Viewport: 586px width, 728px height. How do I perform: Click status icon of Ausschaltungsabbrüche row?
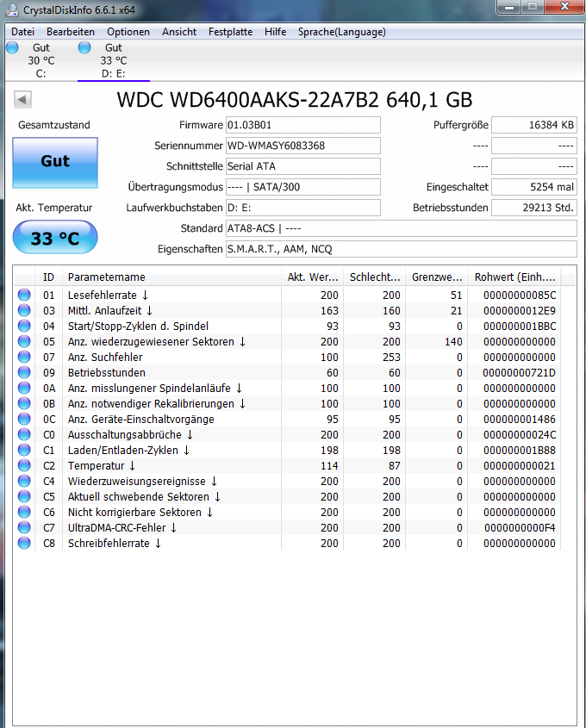tap(24, 434)
